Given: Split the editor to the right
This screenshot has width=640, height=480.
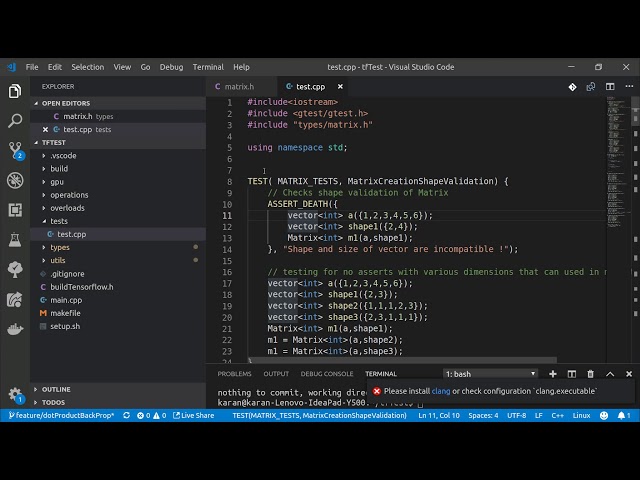Looking at the screenshot, I should 610,87.
